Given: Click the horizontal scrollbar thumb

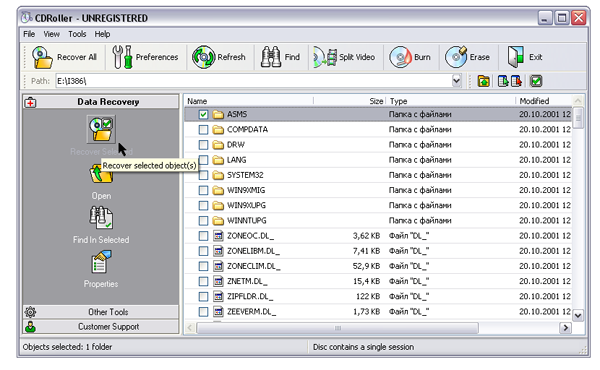Looking at the screenshot, I should pos(337,328).
